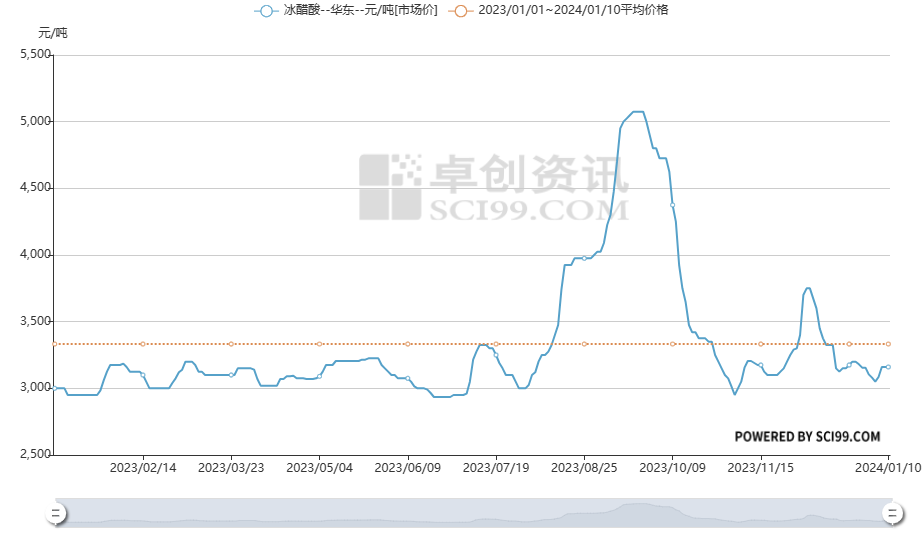Toggle the 2023/01/01~2024/01/10 average price legend
The image size is (922, 535).
tap(559, 10)
